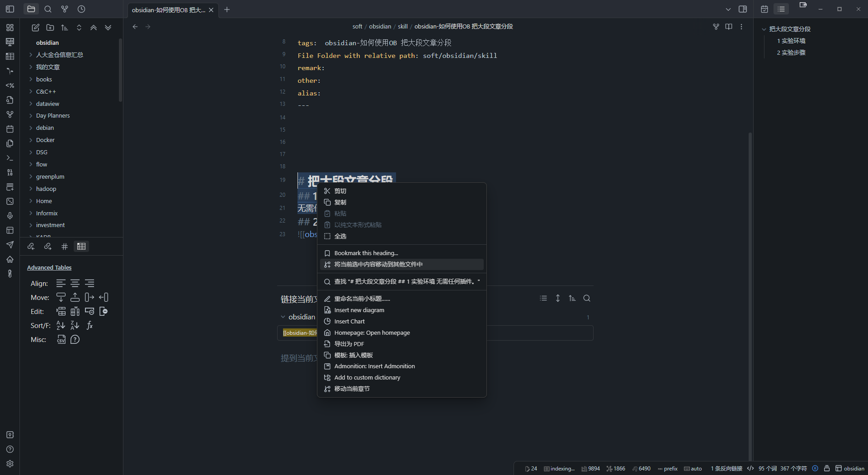868x475 pixels.
Task: Open new tab plus button
Action: point(227,9)
